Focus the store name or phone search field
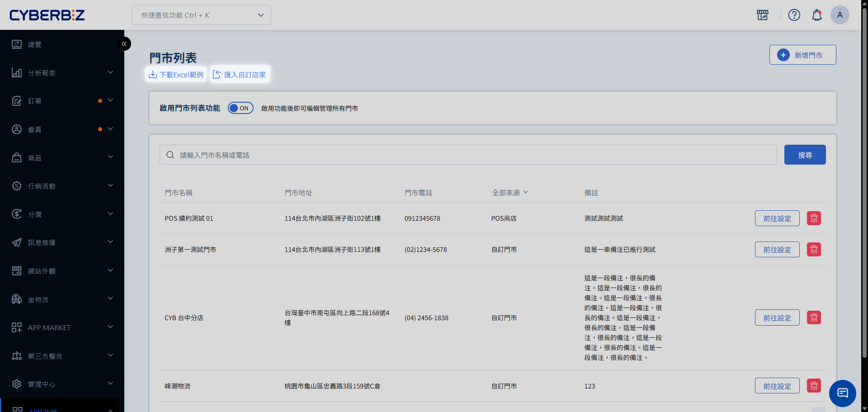This screenshot has width=868, height=412. coord(468,155)
